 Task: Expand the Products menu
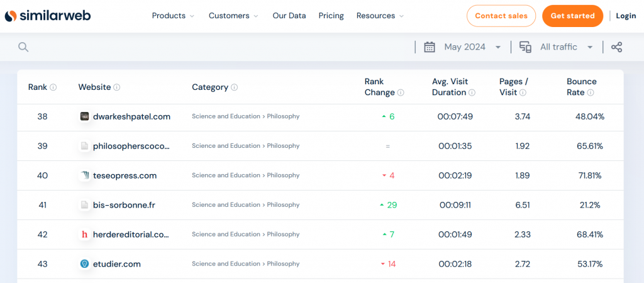174,16
